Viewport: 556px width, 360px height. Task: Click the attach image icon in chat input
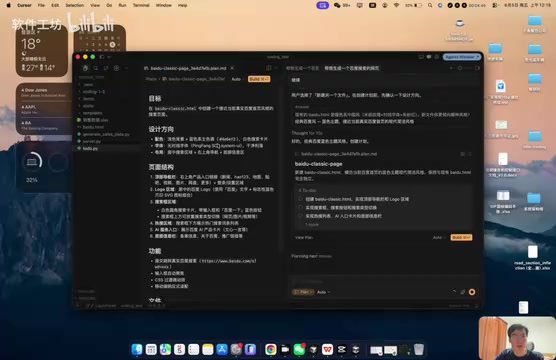pyautogui.click(x=463, y=292)
